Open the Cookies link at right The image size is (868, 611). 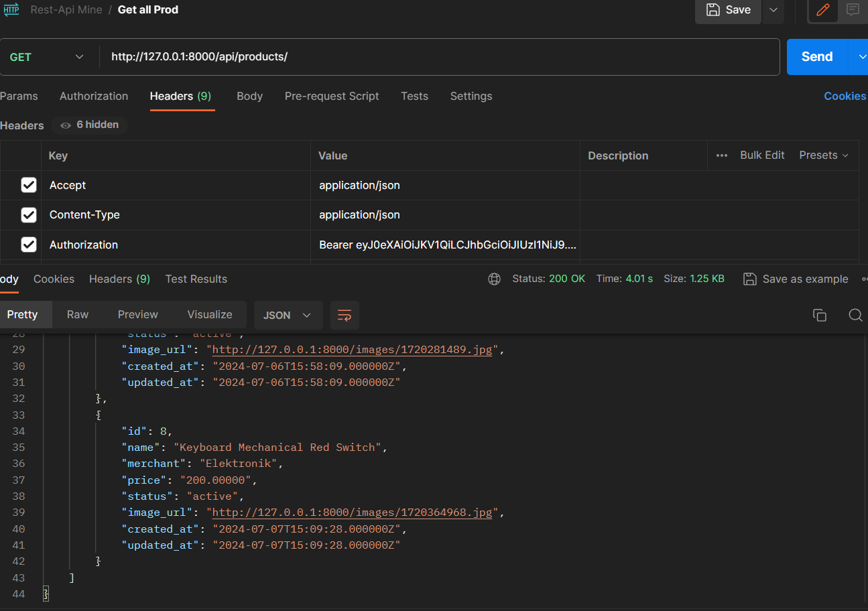845,96
